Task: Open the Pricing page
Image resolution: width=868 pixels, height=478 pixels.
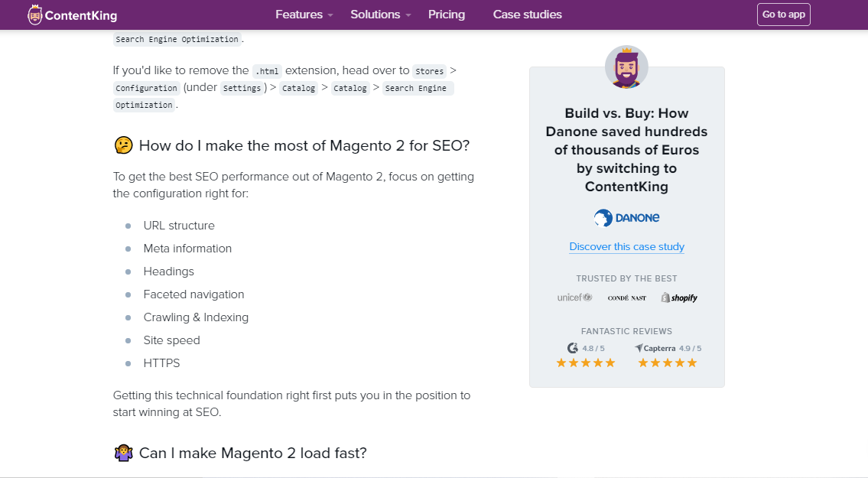Action: tap(447, 15)
